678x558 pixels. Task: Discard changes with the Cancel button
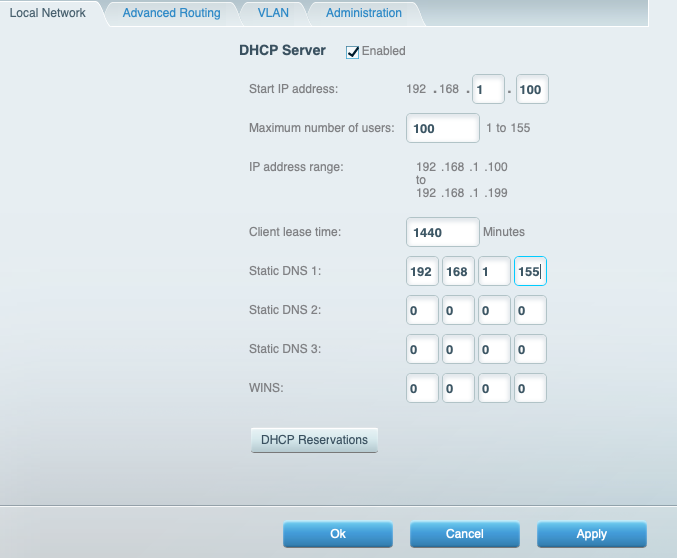coord(465,534)
